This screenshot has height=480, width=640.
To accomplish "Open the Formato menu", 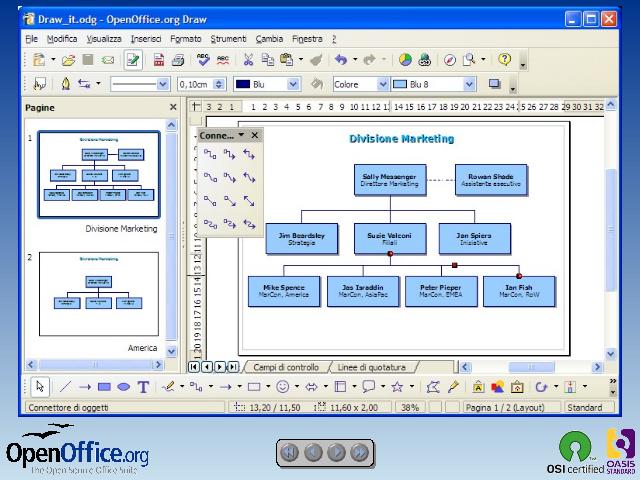I will coord(185,38).
